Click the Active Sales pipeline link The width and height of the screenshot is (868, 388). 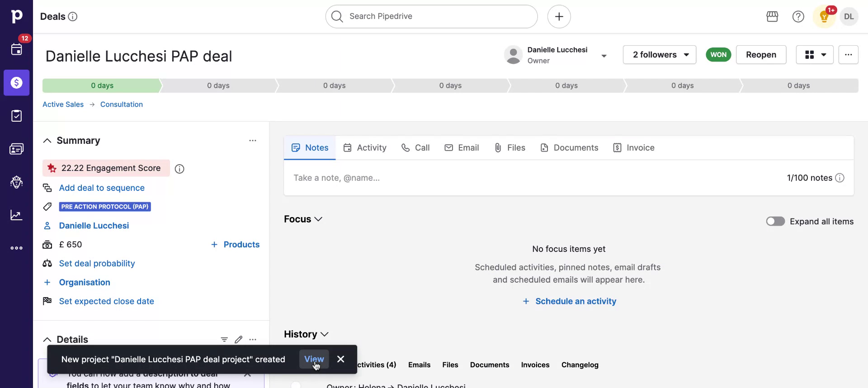(x=63, y=104)
